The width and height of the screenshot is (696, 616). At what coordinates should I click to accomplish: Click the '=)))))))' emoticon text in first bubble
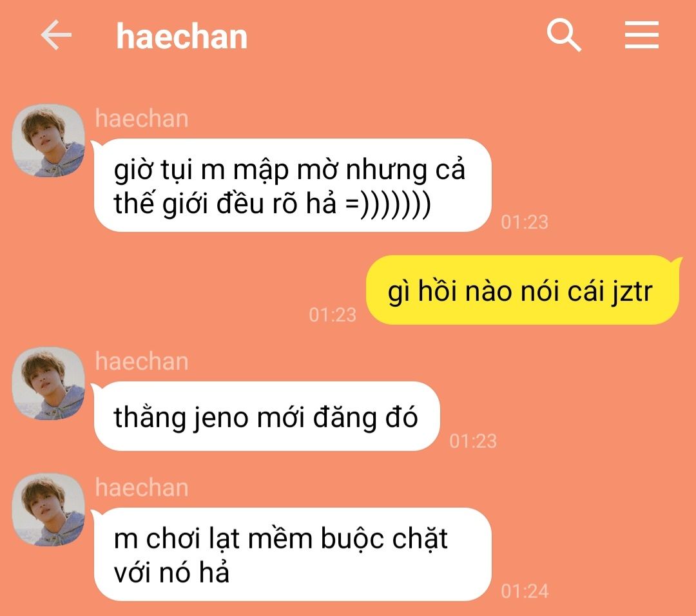tap(388, 204)
